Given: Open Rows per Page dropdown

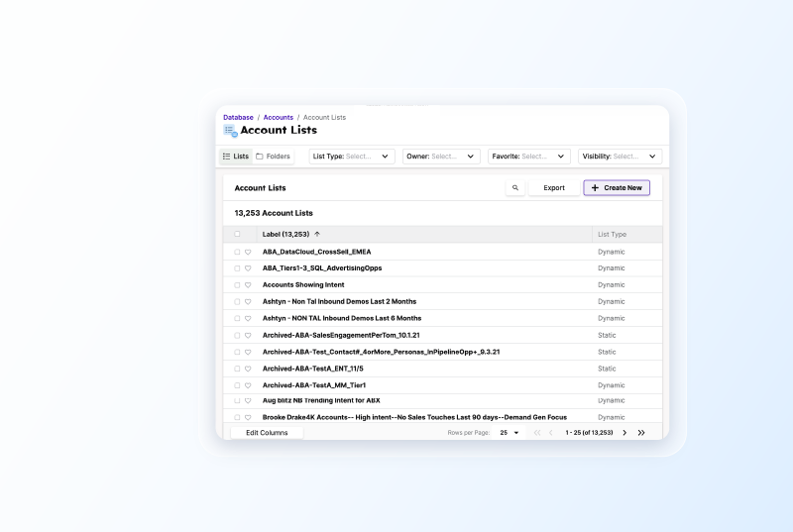Looking at the screenshot, I should 510,433.
